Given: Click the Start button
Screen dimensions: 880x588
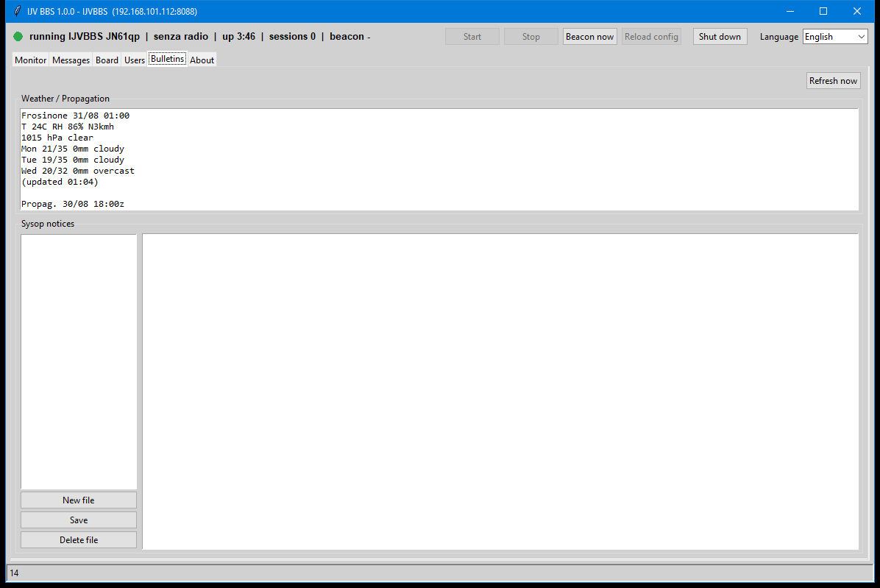Looking at the screenshot, I should [x=472, y=37].
